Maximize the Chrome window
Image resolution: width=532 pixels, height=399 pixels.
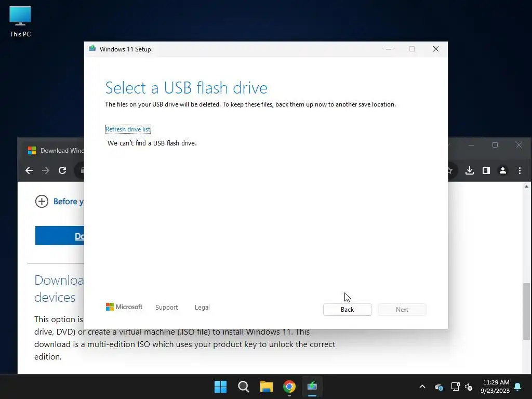coord(495,145)
